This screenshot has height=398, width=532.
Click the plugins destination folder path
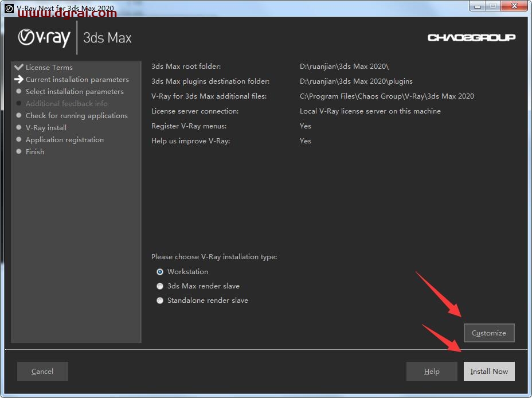point(355,81)
